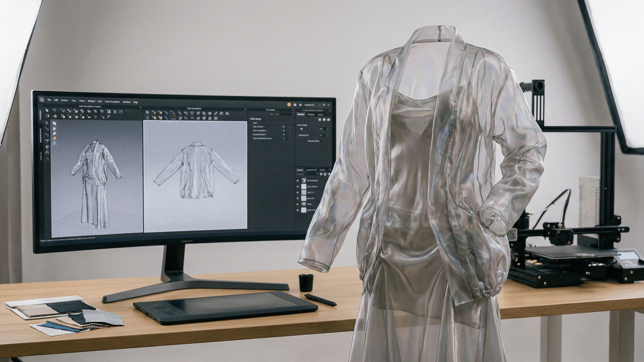This screenshot has height=362, width=644.
Task: Click first icon in 2D pattern toolbar
Action: (147, 113)
